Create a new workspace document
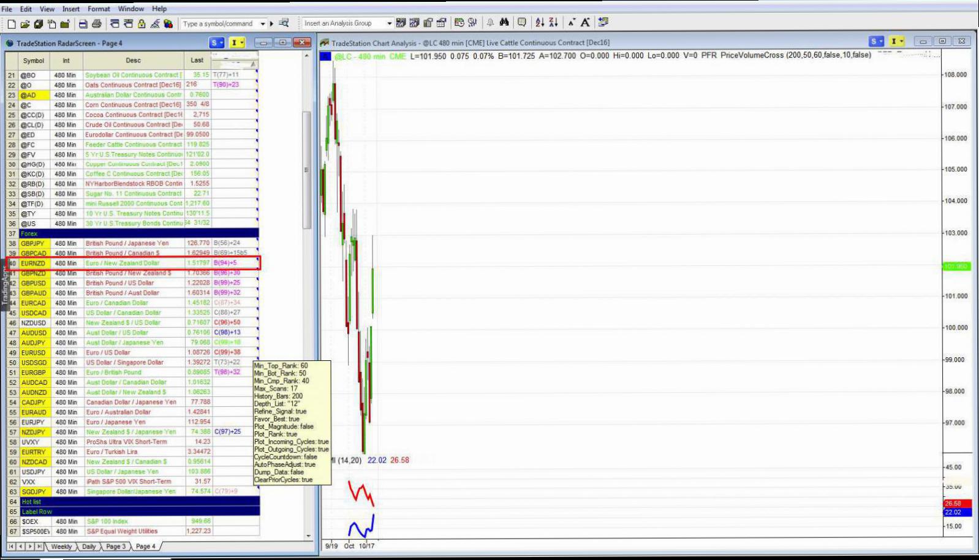Image resolution: width=979 pixels, height=560 pixels. (11, 24)
